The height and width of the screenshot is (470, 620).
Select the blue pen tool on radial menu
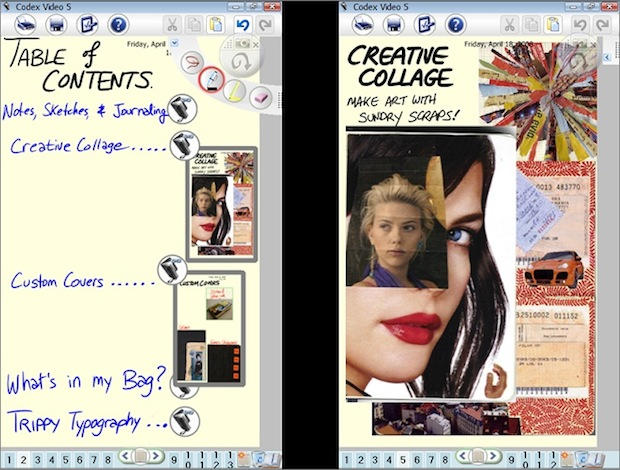(x=210, y=78)
